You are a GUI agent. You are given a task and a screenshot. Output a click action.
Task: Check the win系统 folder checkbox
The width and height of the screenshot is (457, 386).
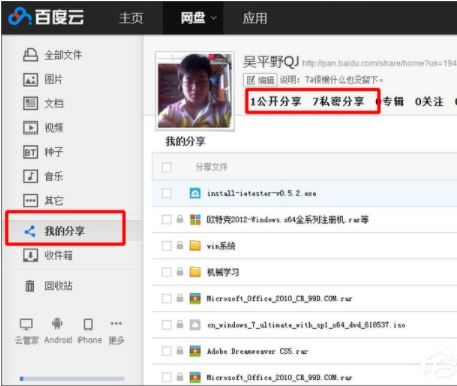167,246
